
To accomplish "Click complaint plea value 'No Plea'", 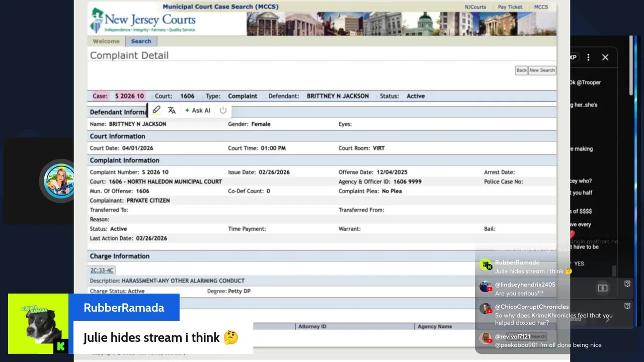I will point(392,191).
